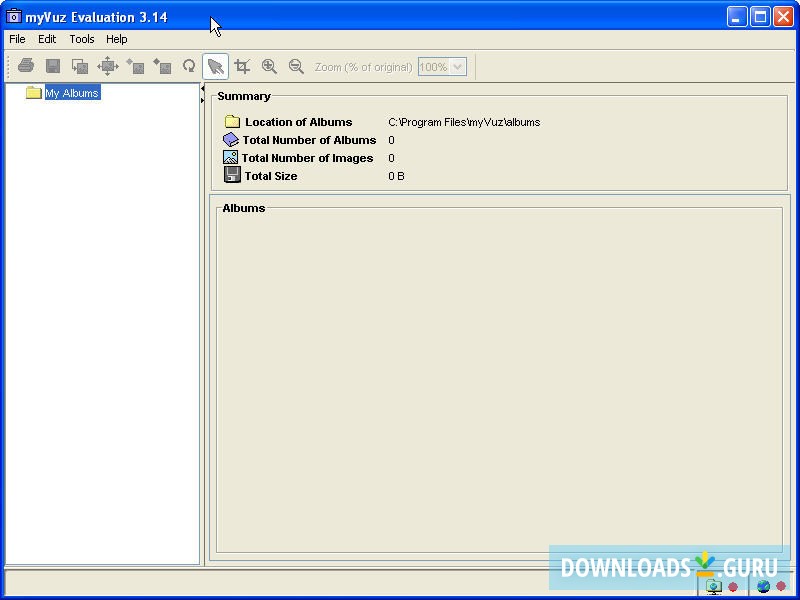
Task: Open the Edit menu
Action: (47, 39)
